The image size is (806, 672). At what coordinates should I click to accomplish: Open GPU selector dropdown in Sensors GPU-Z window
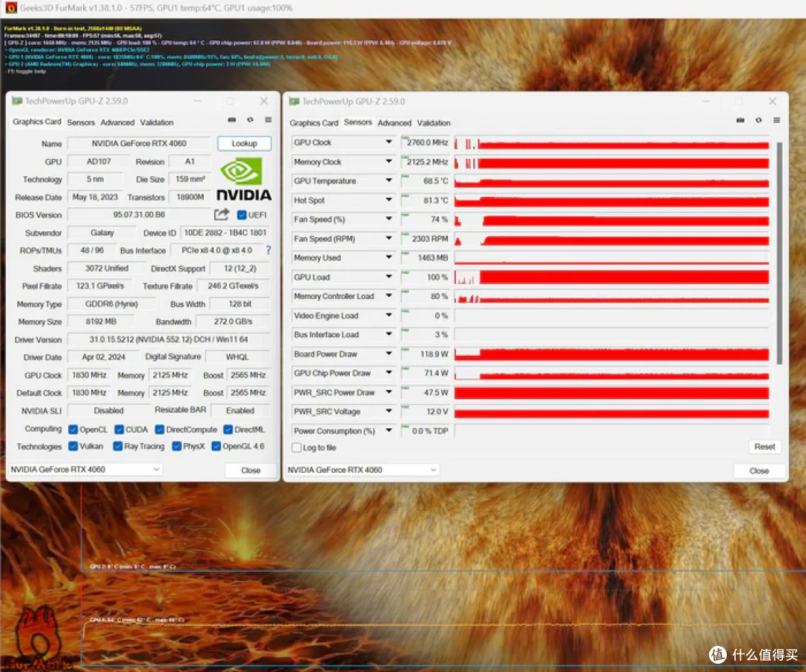point(363,470)
